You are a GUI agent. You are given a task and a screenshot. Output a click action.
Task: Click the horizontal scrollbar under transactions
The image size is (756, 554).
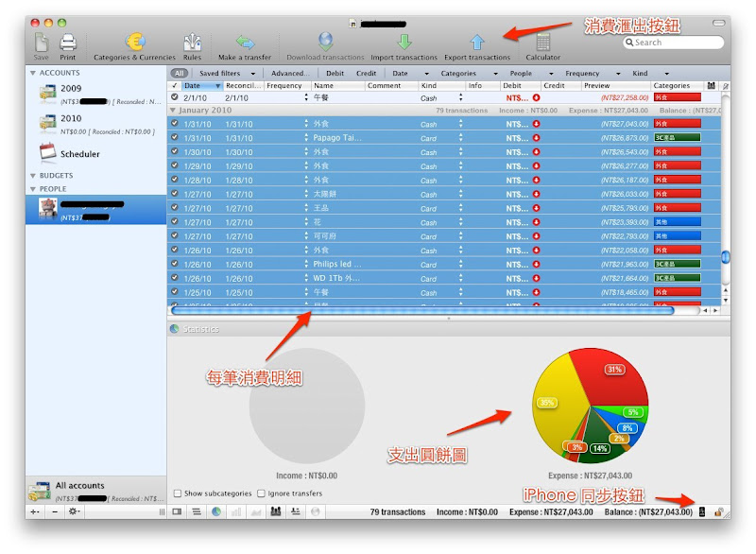click(422, 310)
